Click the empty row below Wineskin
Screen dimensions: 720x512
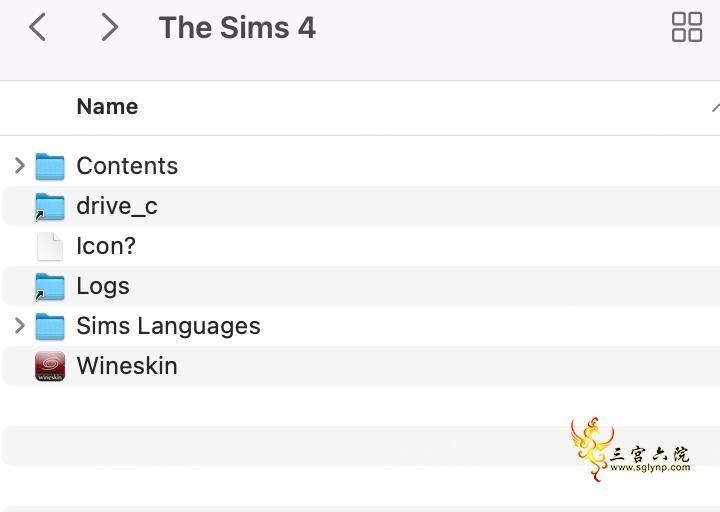[x=360, y=406]
